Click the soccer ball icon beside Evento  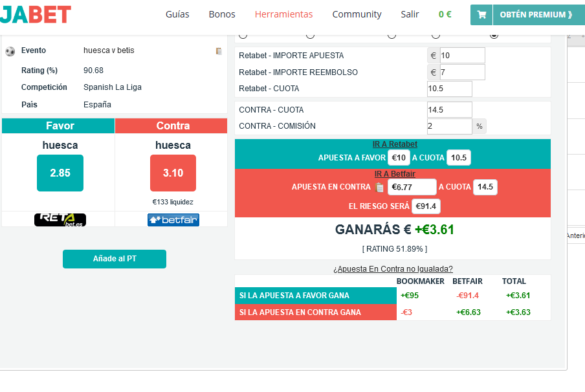tap(10, 51)
